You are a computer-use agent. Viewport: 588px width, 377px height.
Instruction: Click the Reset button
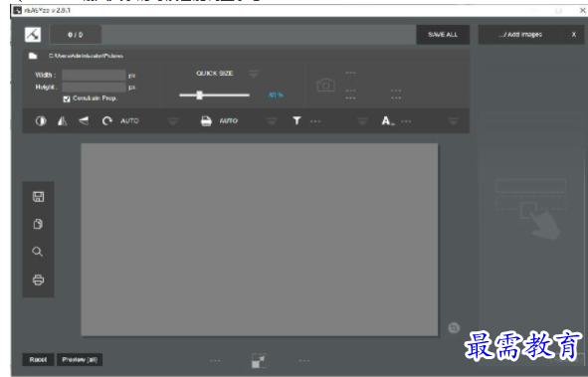coord(38,359)
